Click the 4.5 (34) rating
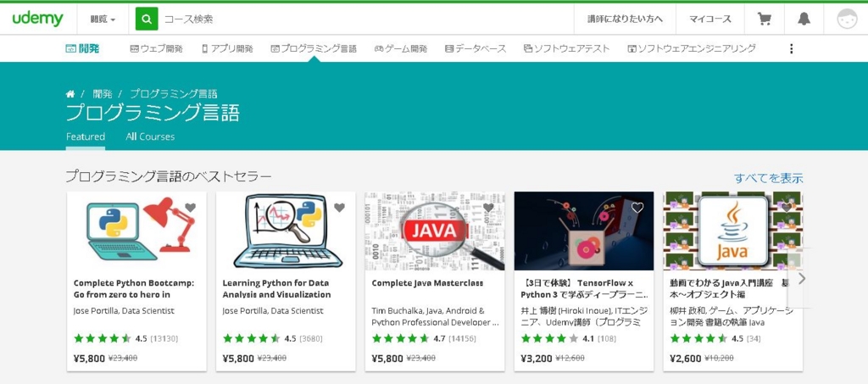Image resolution: width=868 pixels, height=384 pixels. point(717,338)
